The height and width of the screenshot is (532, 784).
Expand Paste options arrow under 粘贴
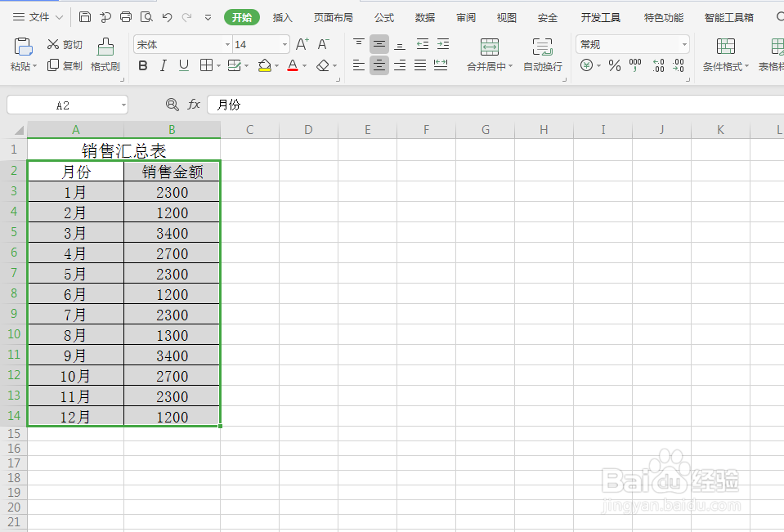coord(35,66)
